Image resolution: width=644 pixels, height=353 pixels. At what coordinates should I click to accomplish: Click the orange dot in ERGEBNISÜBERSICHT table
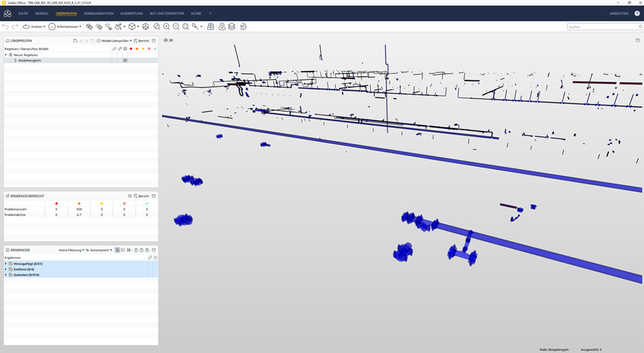point(79,203)
